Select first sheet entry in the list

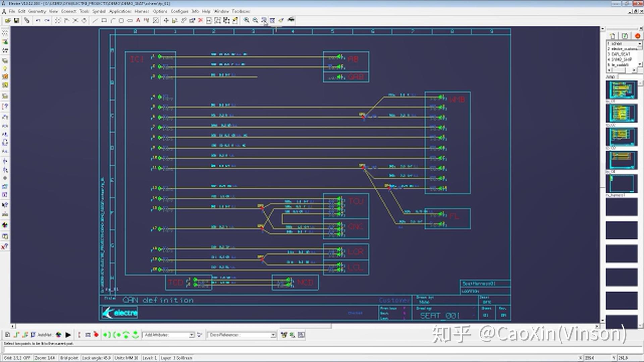coord(622,44)
